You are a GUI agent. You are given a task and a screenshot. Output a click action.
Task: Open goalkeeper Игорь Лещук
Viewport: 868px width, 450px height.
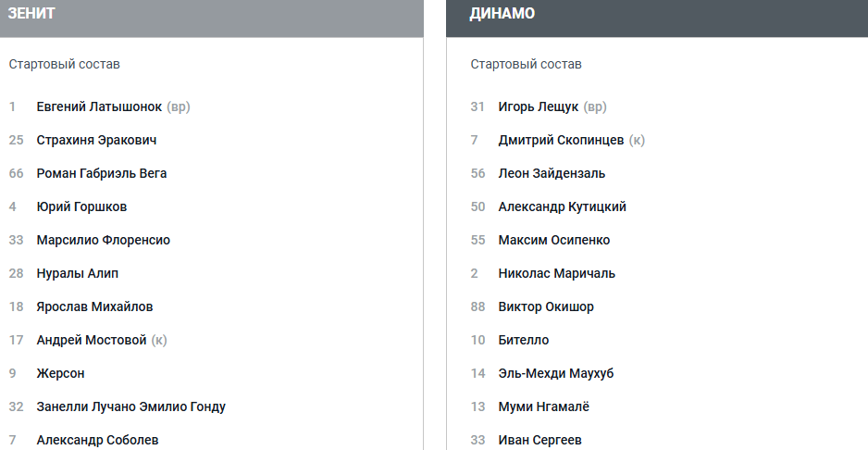[x=538, y=106]
